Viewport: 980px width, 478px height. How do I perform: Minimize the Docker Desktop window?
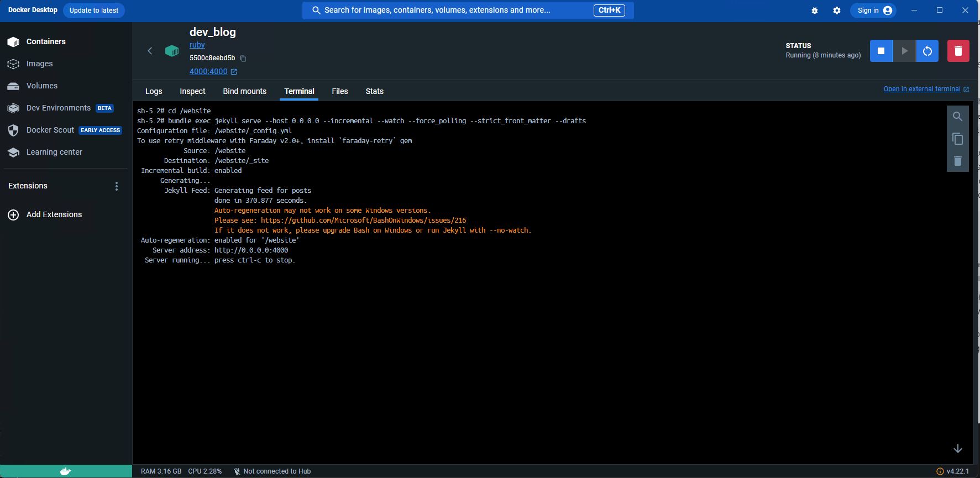click(x=914, y=10)
